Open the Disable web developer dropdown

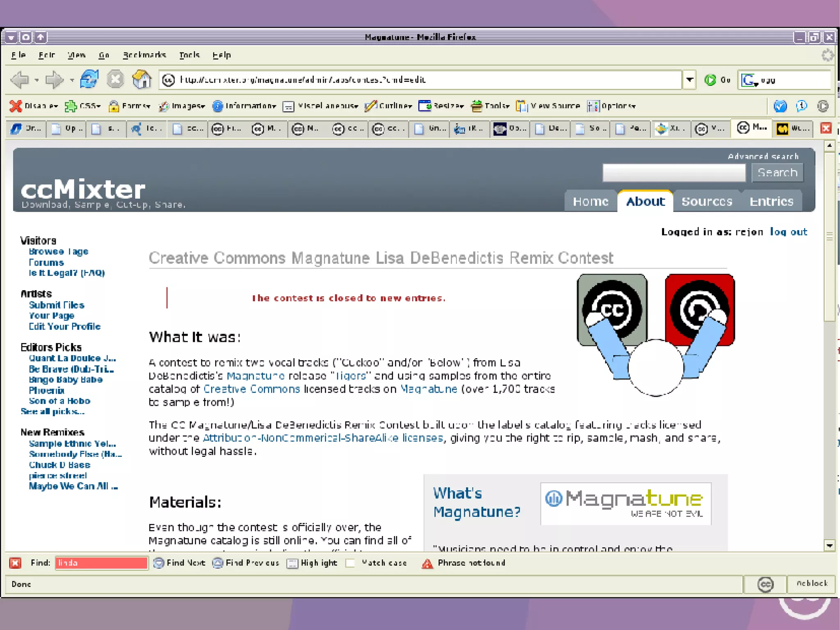pyautogui.click(x=35, y=106)
